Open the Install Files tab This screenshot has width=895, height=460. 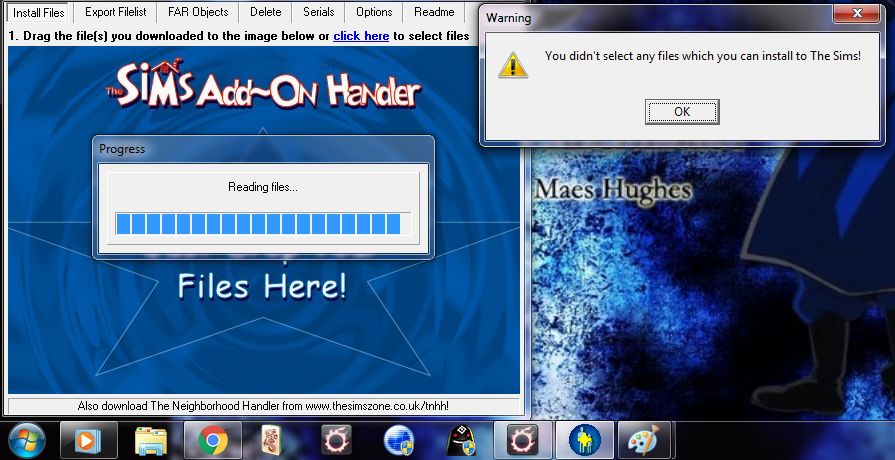point(39,12)
